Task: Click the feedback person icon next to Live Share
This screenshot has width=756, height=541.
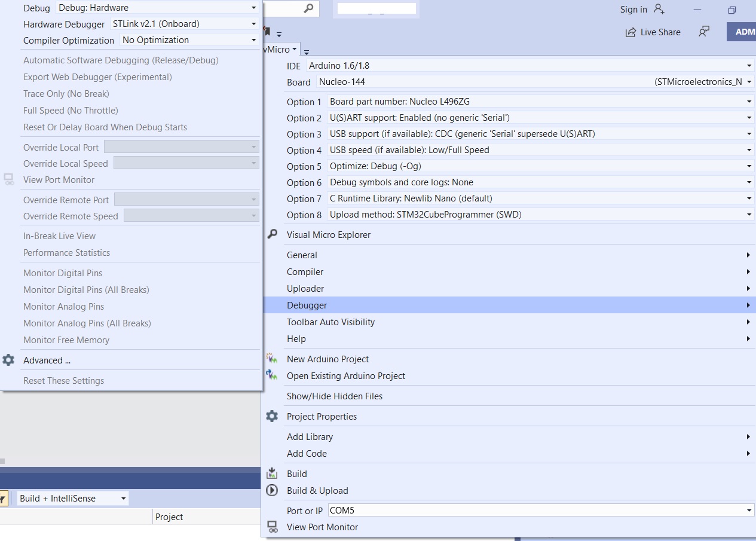Action: tap(704, 32)
